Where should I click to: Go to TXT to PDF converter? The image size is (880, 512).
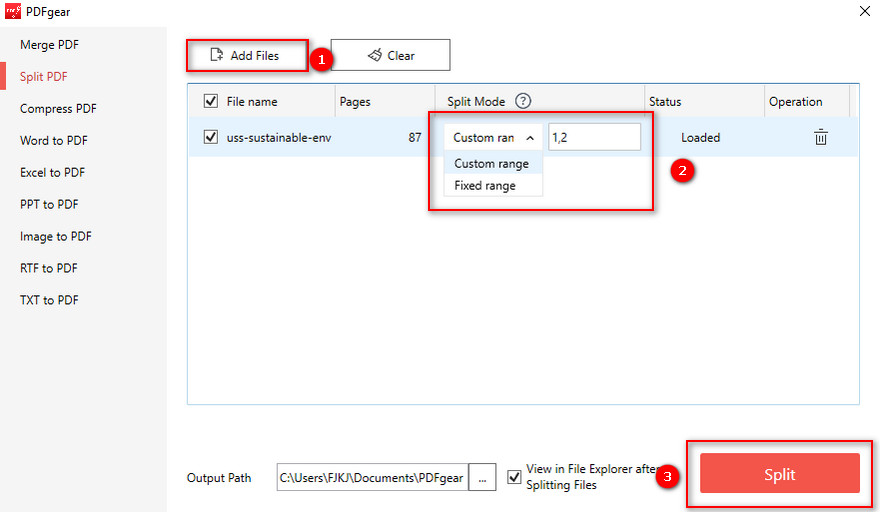click(49, 300)
